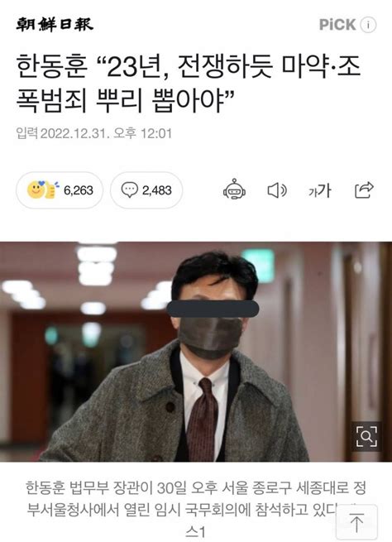This screenshot has width=392, height=542.
Task: Click the 한동훈 name in the headline
Action: click(x=52, y=67)
